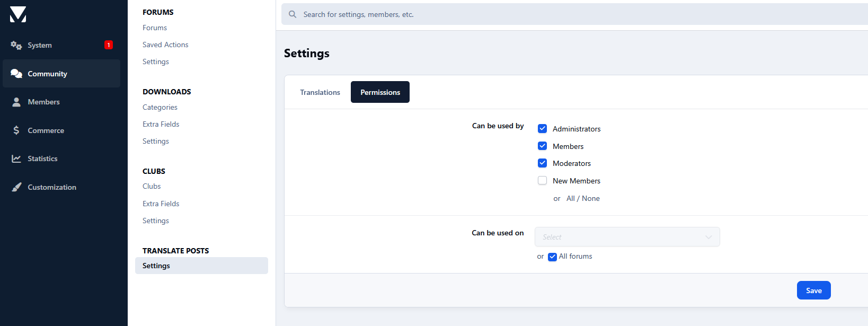
Task: Open Saved Actions under Forums
Action: point(165,45)
